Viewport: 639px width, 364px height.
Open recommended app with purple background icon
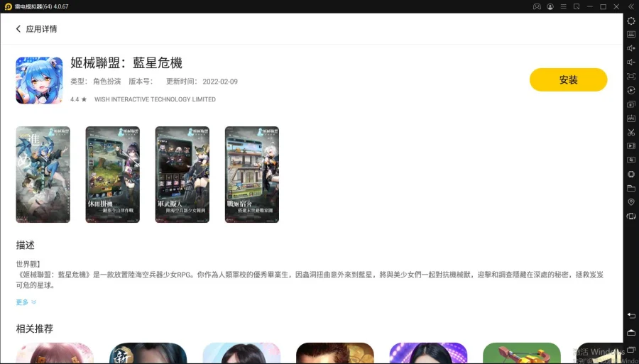(x=428, y=353)
